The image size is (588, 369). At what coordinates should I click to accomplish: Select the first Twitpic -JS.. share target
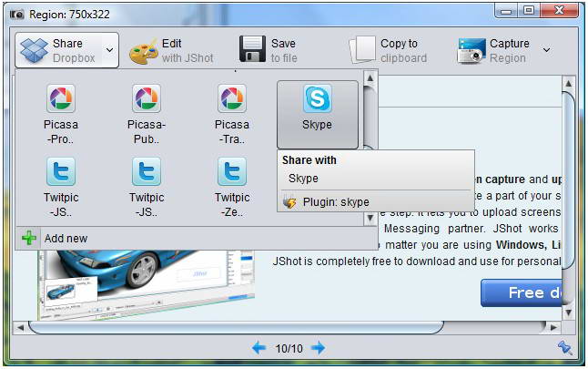point(61,187)
